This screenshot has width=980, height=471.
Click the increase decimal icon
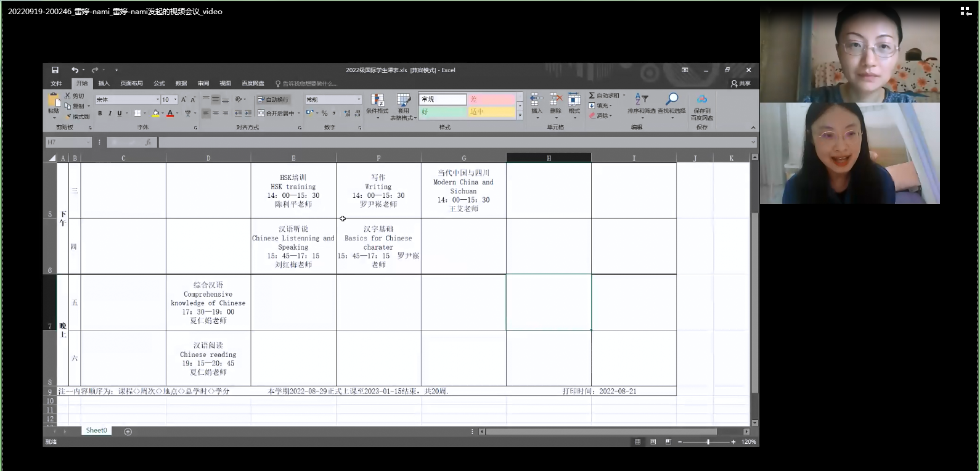pos(348,113)
